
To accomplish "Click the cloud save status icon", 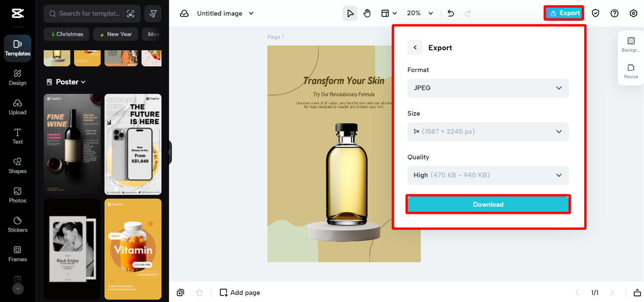I will tap(185, 14).
